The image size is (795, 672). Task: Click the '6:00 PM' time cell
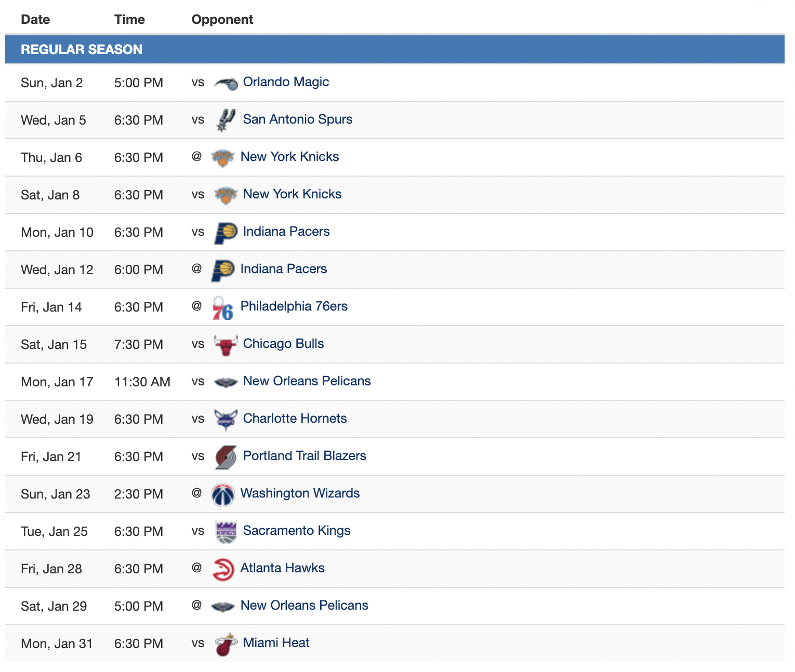pyautogui.click(x=139, y=270)
